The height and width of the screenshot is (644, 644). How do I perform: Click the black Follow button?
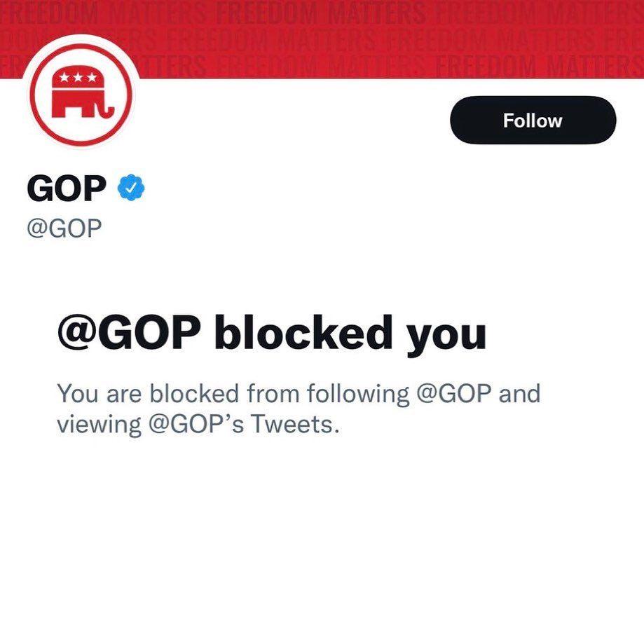point(533,120)
